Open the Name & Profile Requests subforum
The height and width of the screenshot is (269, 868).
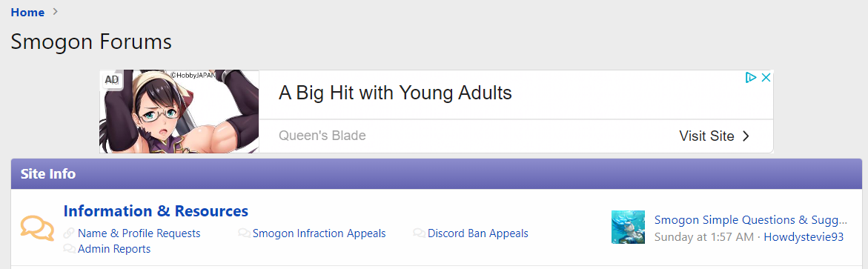pyautogui.click(x=139, y=233)
